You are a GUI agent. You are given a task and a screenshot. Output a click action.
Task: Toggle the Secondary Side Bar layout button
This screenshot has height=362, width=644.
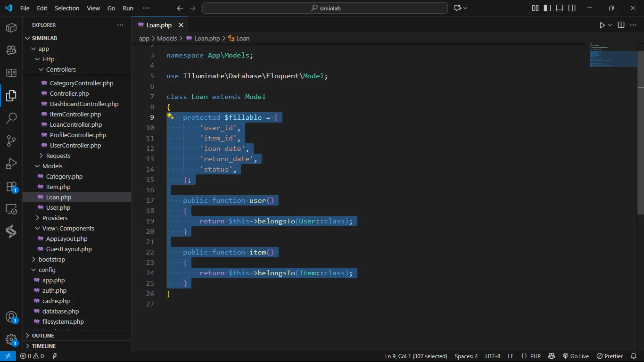[x=572, y=8]
